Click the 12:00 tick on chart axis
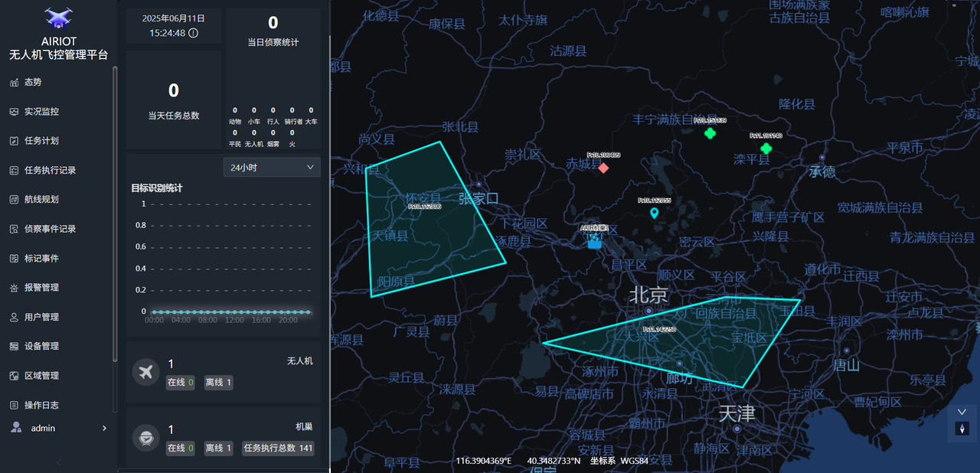 234,321
